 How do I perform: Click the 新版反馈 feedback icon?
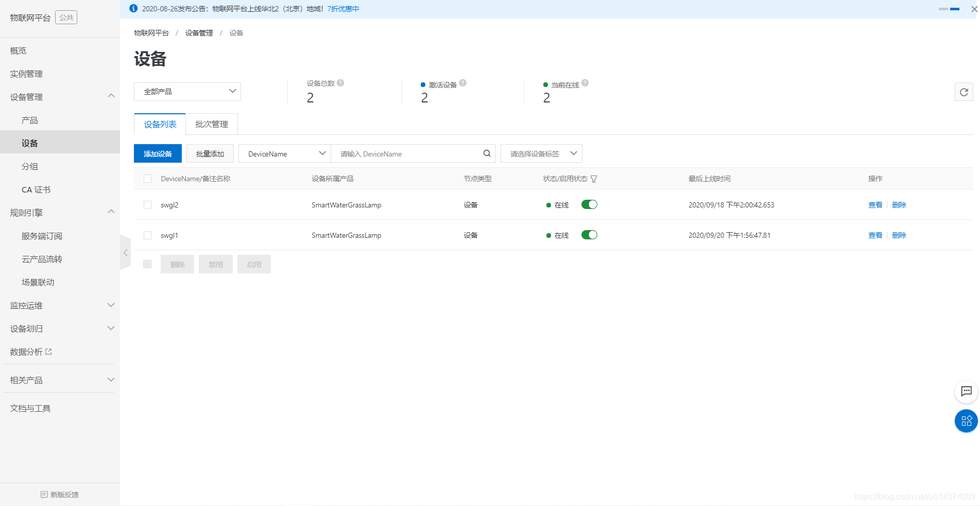pyautogui.click(x=44, y=495)
